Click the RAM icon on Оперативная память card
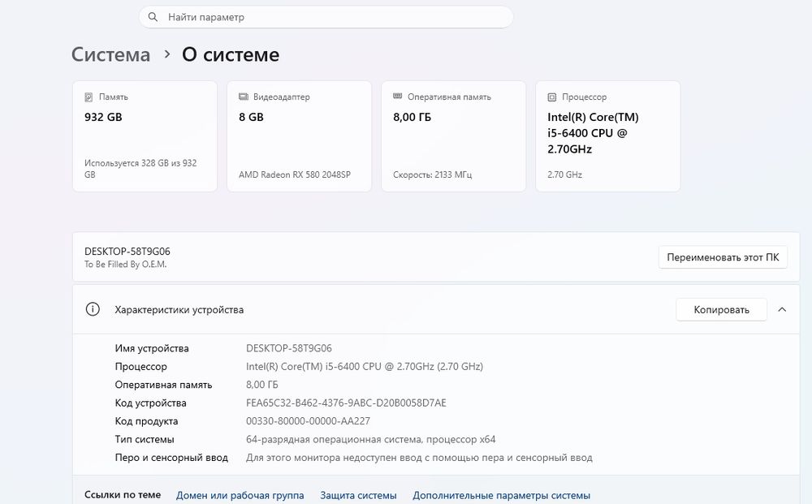 pyautogui.click(x=398, y=97)
